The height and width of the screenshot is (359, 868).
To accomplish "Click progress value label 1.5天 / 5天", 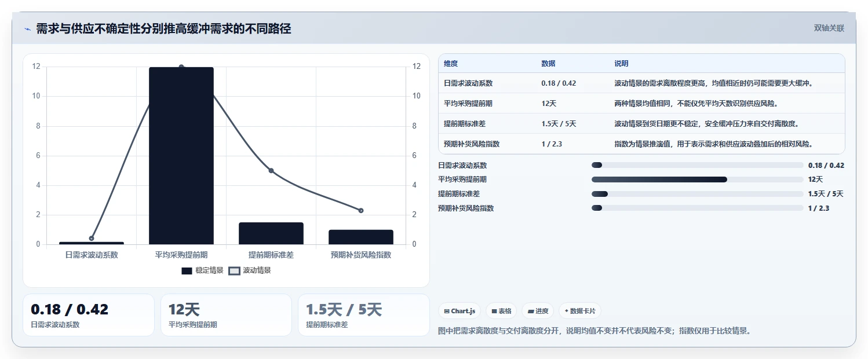I will tap(826, 193).
